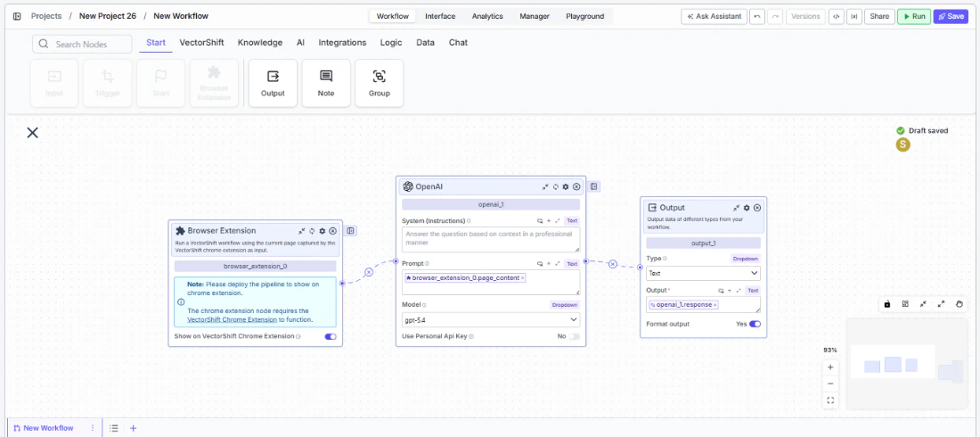
Task: Add a Group node from palette
Action: [x=379, y=83]
